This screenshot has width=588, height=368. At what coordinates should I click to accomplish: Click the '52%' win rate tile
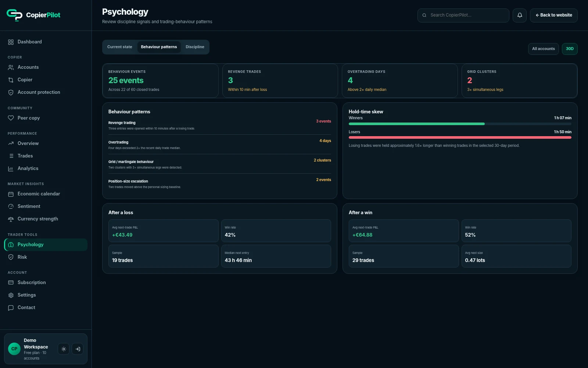coord(516,231)
